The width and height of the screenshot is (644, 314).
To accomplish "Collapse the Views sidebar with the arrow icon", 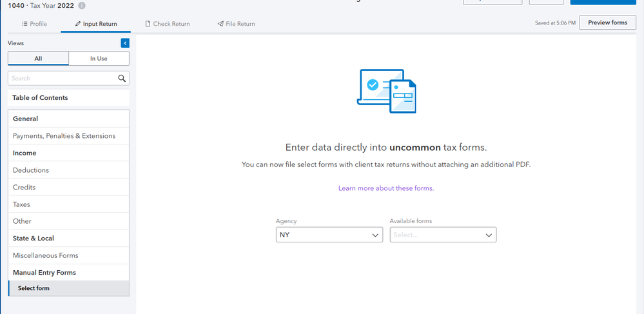I will pyautogui.click(x=125, y=43).
